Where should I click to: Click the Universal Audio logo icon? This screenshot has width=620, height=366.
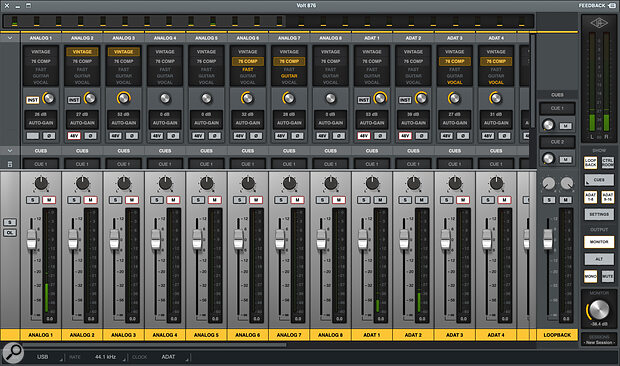coord(599,23)
